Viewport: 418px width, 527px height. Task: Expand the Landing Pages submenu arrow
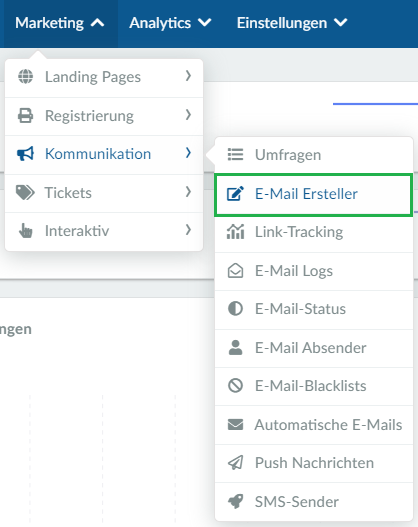tap(189, 76)
